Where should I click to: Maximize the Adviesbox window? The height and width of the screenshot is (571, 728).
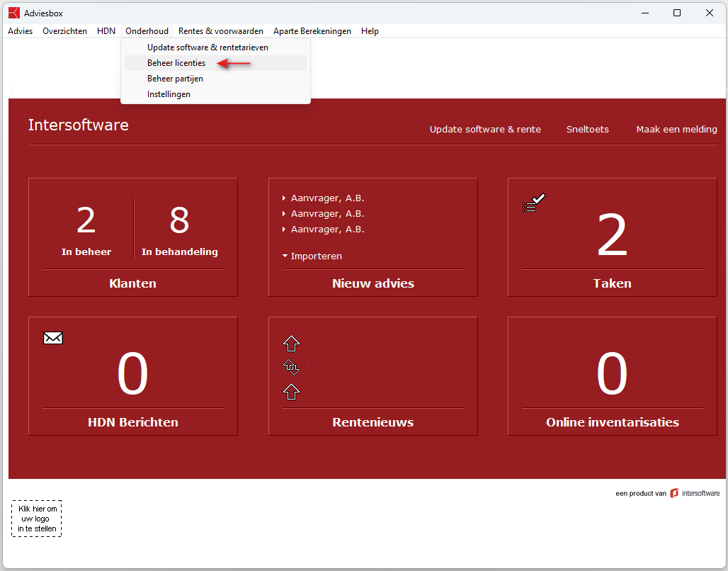[677, 13]
